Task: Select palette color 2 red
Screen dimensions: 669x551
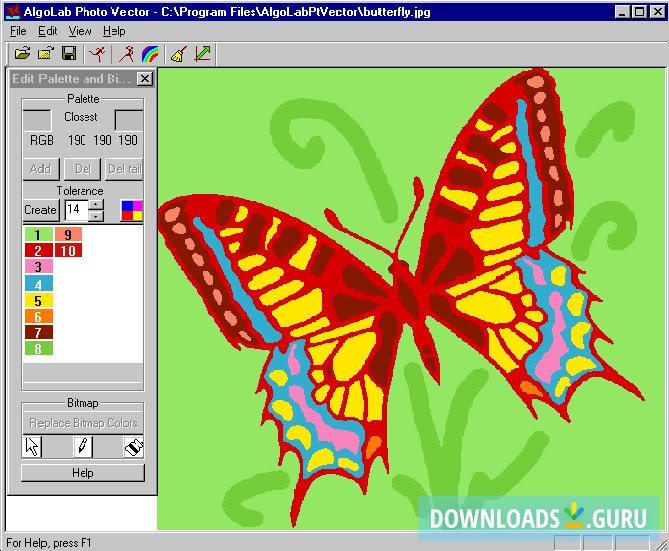Action: (x=38, y=251)
